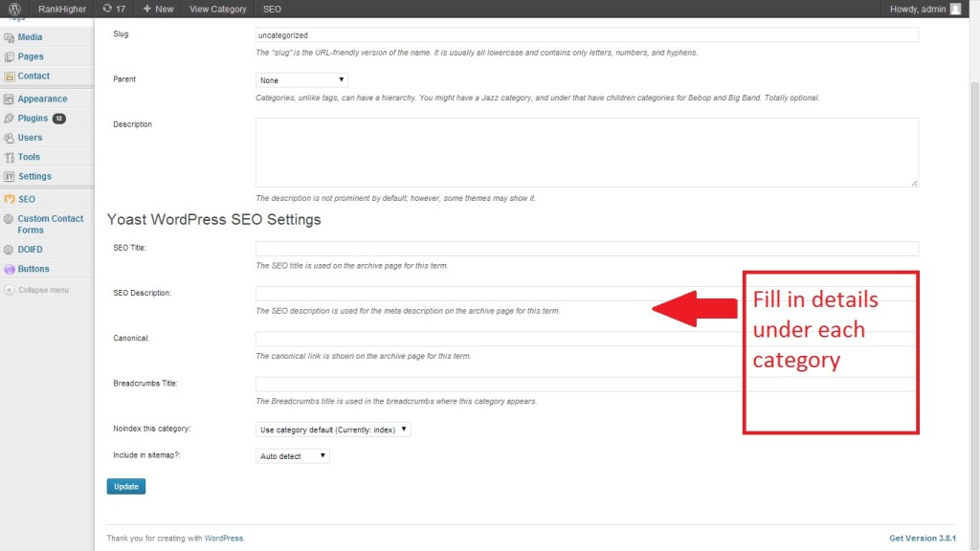
Task: Open the New content menu
Action: [x=158, y=9]
